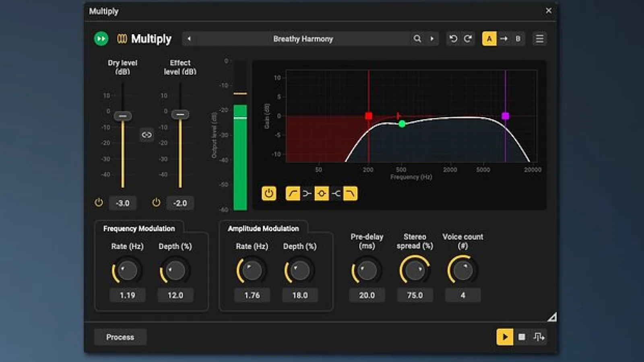Toggle the low-pass filter band button

pos(350,193)
